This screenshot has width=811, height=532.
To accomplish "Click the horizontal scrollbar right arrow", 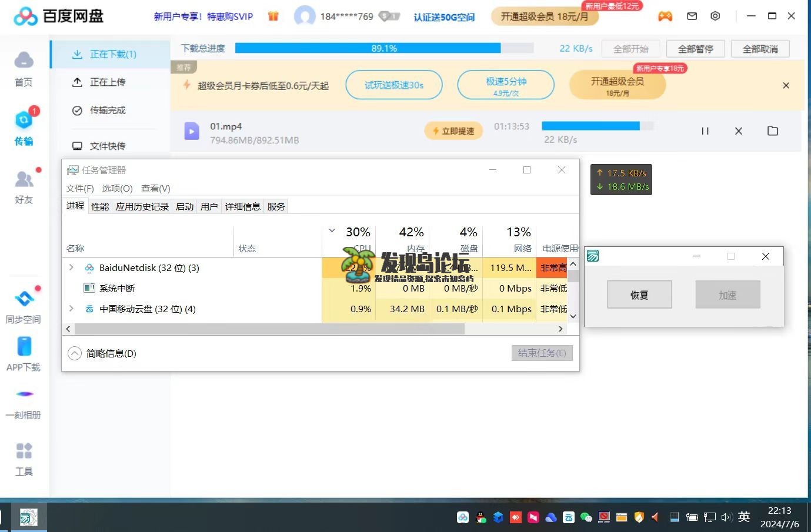I will (x=560, y=329).
